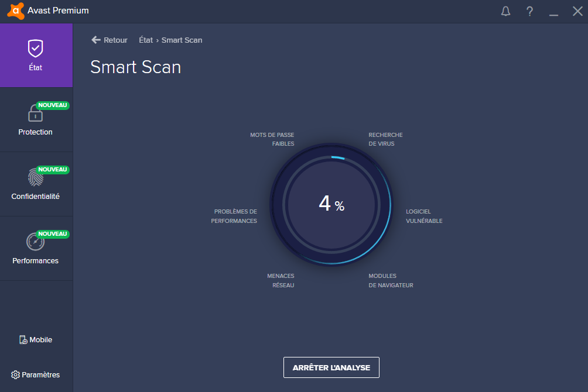Click the Recherche de virus label
588x392 pixels.
tap(385, 139)
